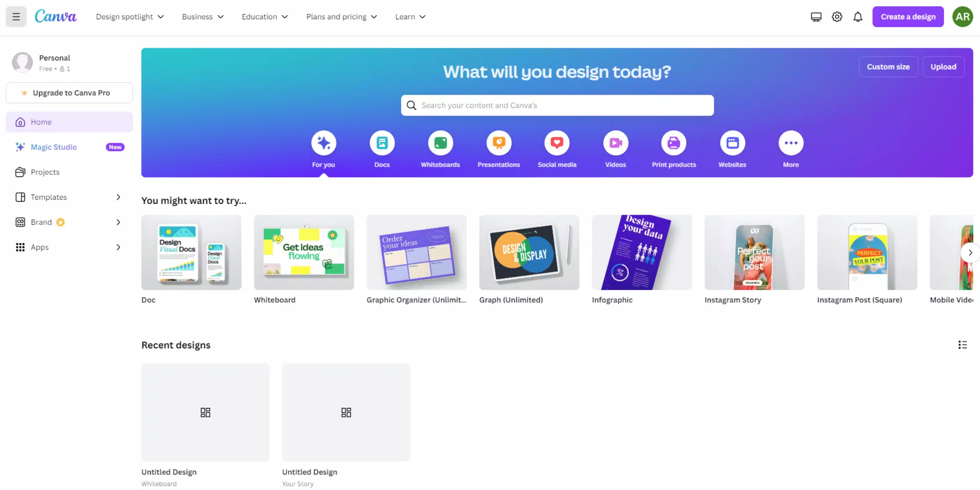
Task: Open the Plans and pricing dropdown
Action: pos(341,17)
